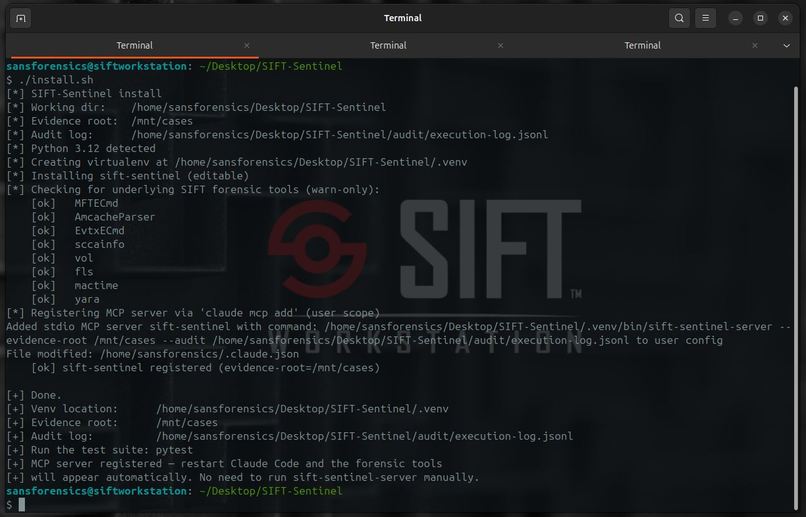
Task: Click the '[ok] fls' line
Action: pyautogui.click(x=62, y=272)
